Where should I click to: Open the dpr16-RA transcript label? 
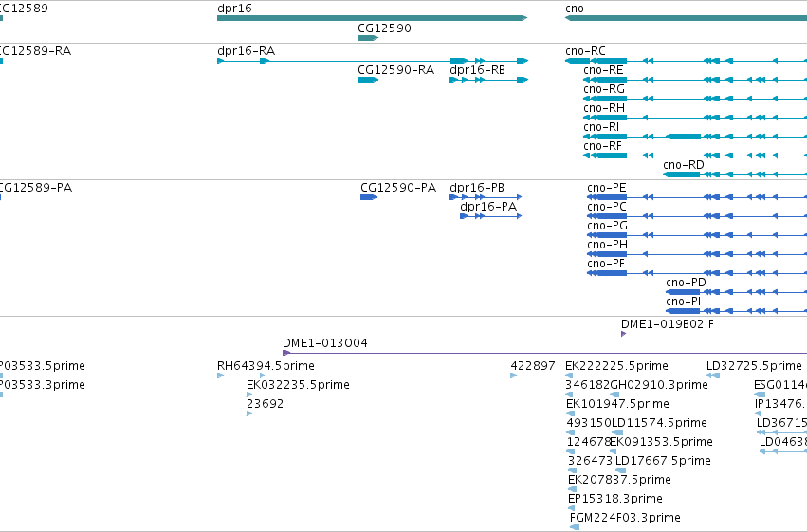pos(246,51)
